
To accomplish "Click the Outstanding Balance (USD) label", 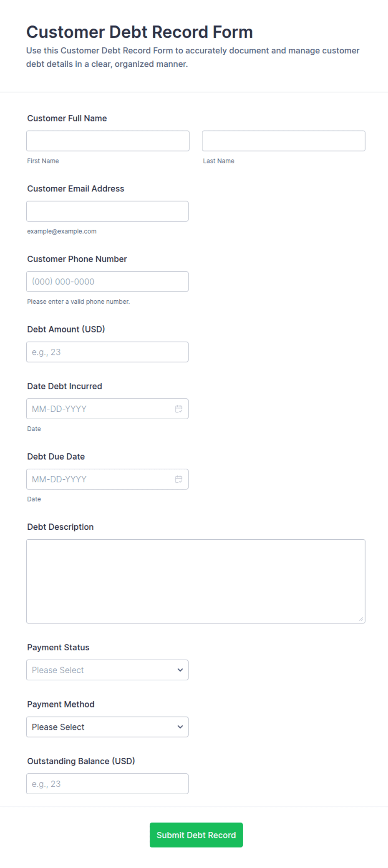I will click(81, 761).
